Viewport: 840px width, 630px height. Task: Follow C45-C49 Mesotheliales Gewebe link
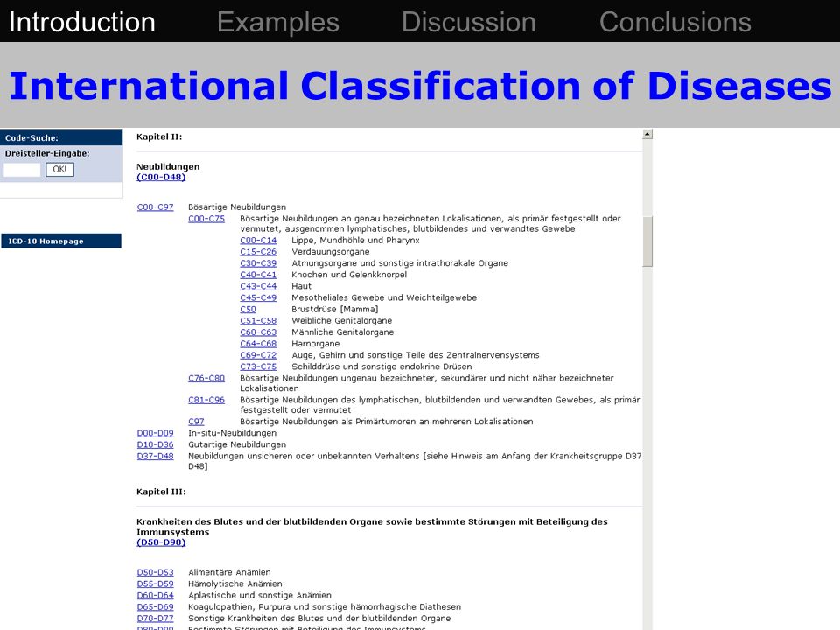coord(258,297)
